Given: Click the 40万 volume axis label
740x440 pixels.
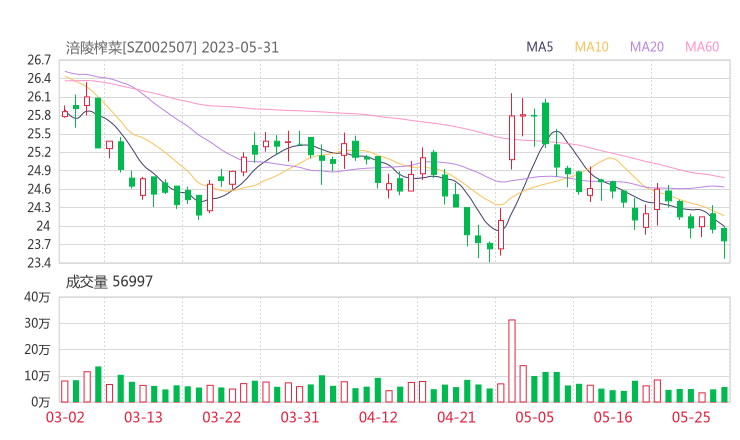Looking at the screenshot, I should pos(37,297).
